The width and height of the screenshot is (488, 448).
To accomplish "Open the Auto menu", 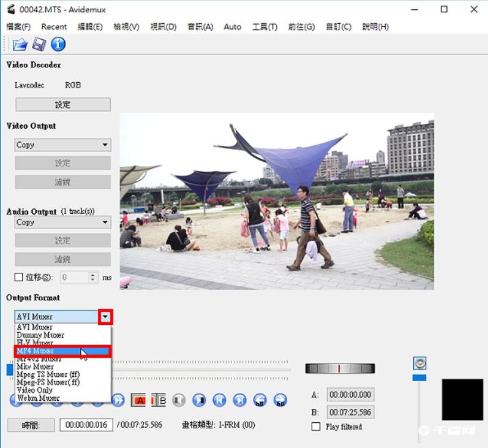I will coord(233,27).
